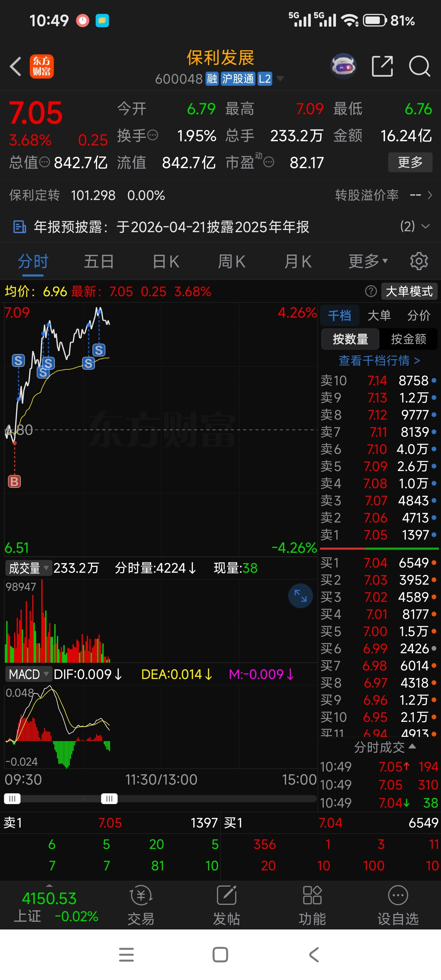Viewport: 441px width, 980px height.
Task: Select the 分价 tab
Action: click(419, 315)
